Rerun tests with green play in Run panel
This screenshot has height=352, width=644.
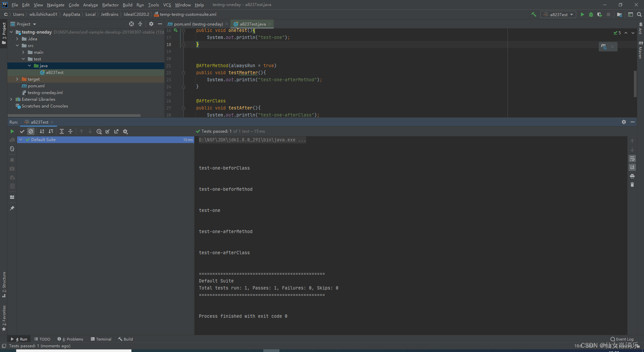click(12, 131)
